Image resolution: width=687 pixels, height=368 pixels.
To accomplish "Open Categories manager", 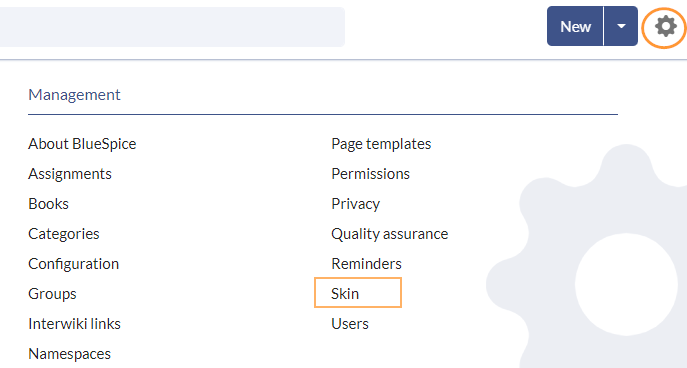I will pyautogui.click(x=64, y=234).
